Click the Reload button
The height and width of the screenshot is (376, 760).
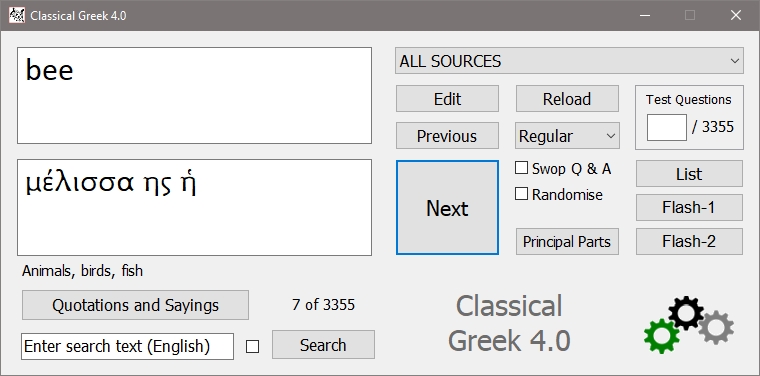(x=567, y=99)
